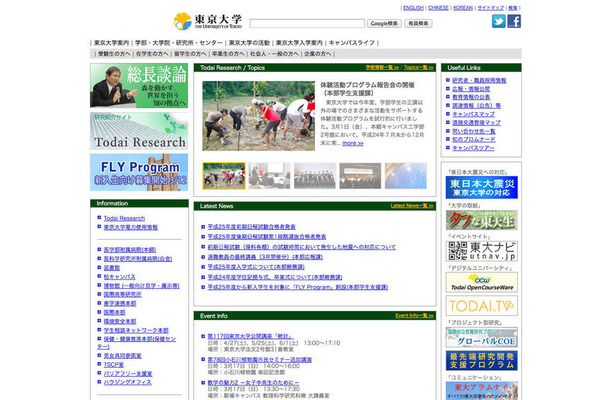Open the Twitter icon link
This screenshot has height=400, width=610.
pos(498,21)
